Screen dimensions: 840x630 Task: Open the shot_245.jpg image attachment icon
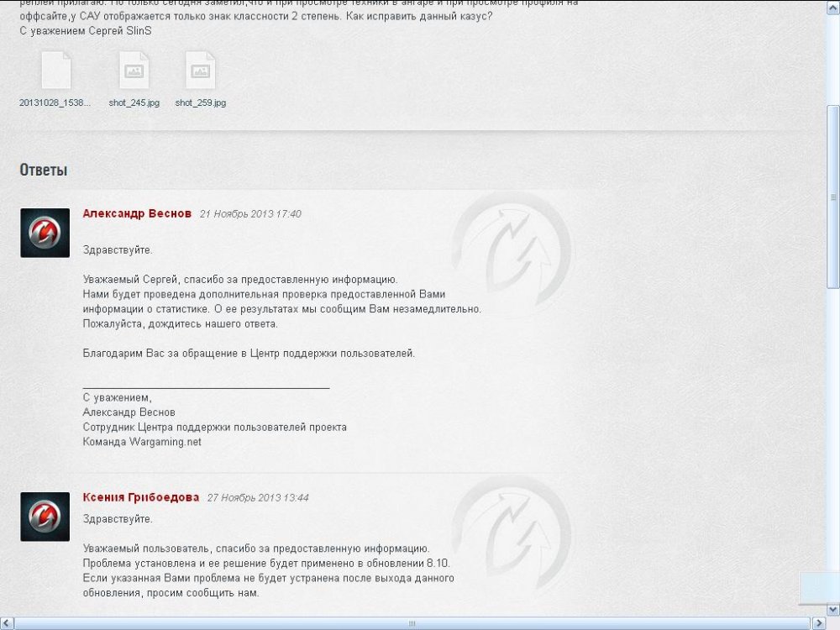point(134,71)
